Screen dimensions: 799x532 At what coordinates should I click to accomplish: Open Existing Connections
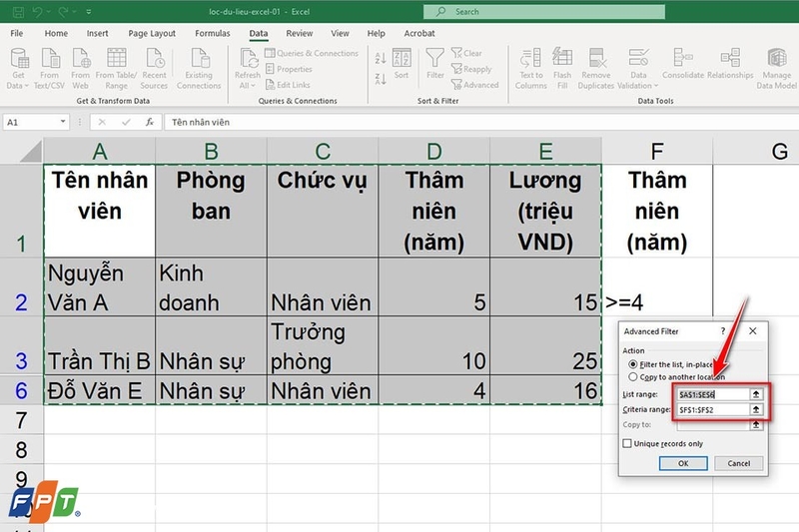point(199,69)
